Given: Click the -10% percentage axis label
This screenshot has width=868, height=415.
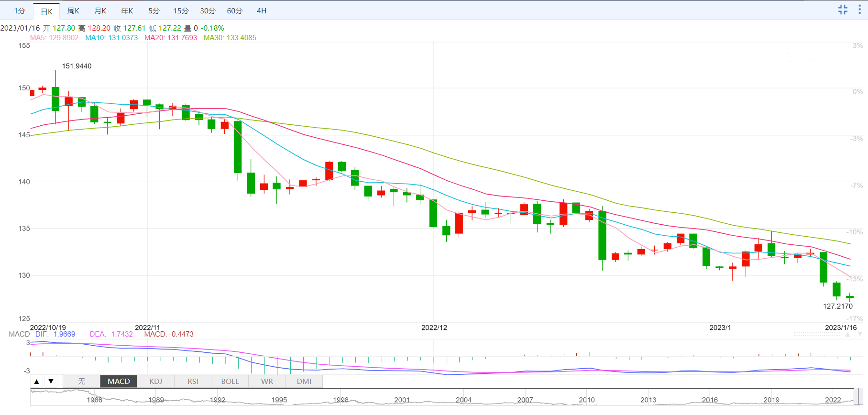Looking at the screenshot, I should click(x=855, y=232).
